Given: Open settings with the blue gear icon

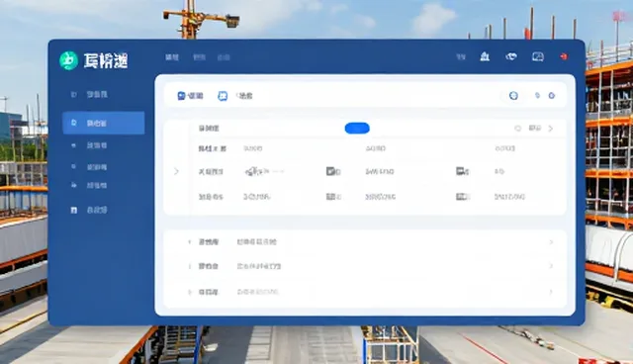Looking at the screenshot, I should (552, 96).
